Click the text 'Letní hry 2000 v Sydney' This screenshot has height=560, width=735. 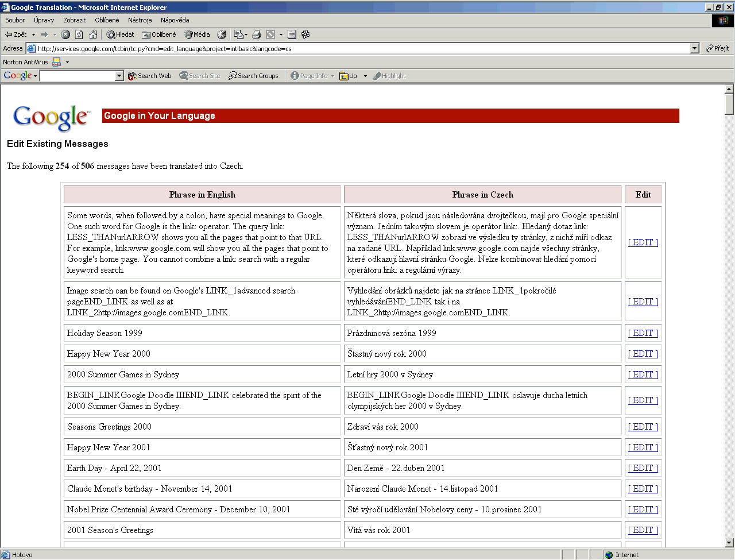390,374
